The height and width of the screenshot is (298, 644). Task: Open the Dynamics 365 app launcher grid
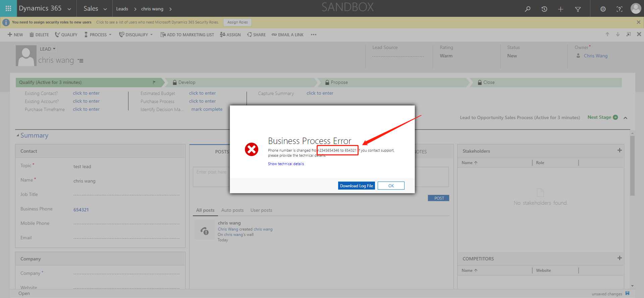pos(8,8)
